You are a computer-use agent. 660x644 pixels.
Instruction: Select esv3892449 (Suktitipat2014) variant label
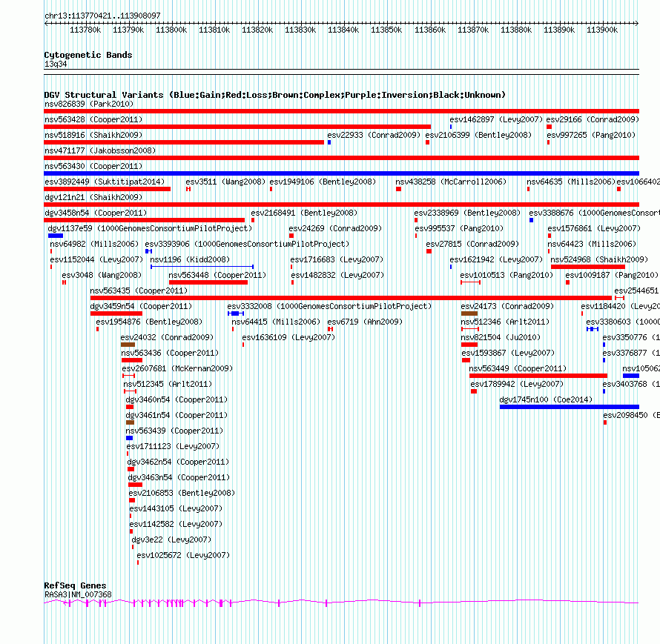105,182
